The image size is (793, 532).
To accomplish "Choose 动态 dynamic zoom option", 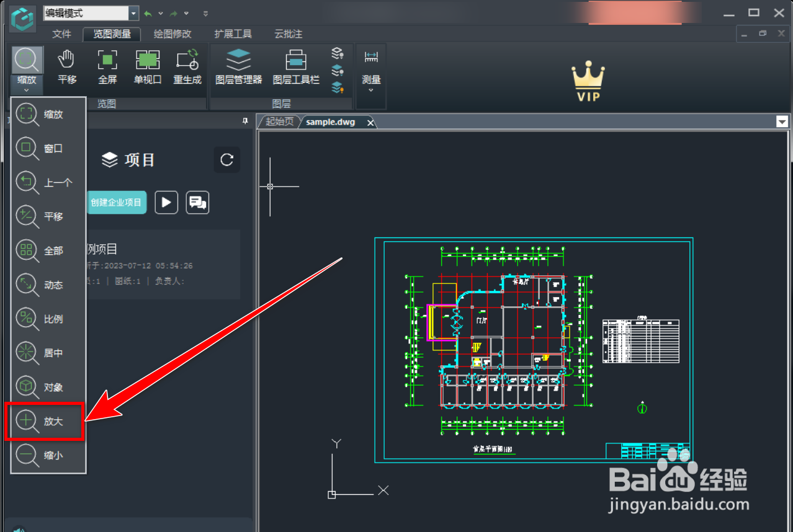I will pyautogui.click(x=48, y=285).
